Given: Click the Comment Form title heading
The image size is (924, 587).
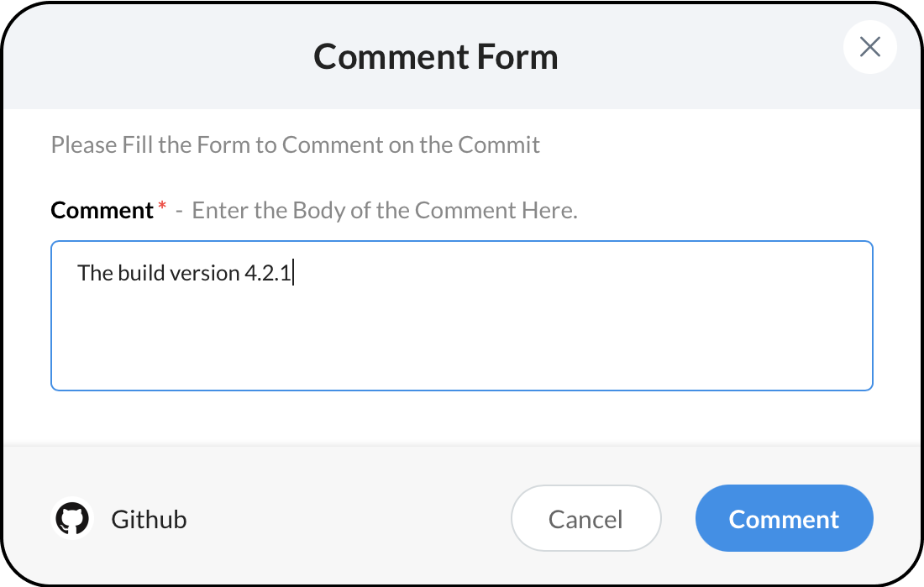Looking at the screenshot, I should [435, 57].
